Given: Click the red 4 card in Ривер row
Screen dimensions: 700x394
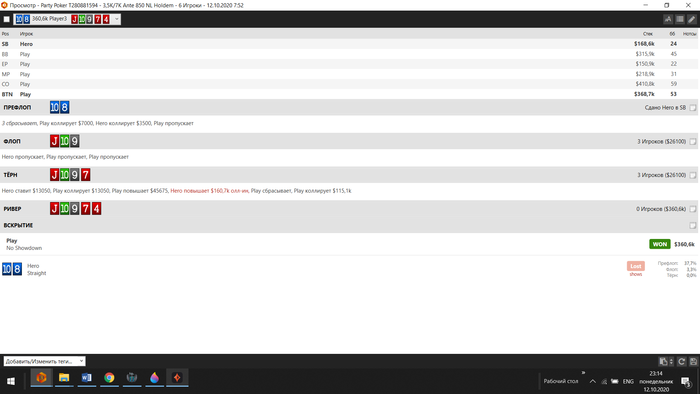Looking at the screenshot, I should tap(96, 208).
